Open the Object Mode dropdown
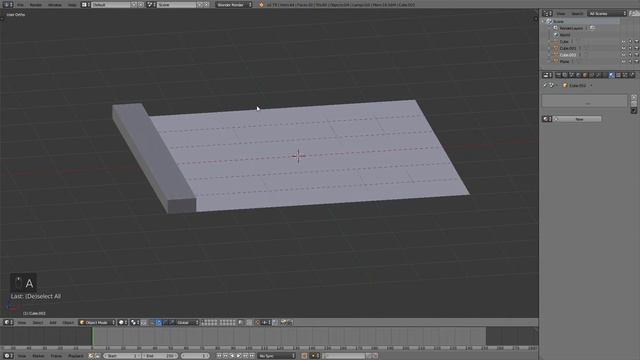640x360 pixels. pos(97,322)
